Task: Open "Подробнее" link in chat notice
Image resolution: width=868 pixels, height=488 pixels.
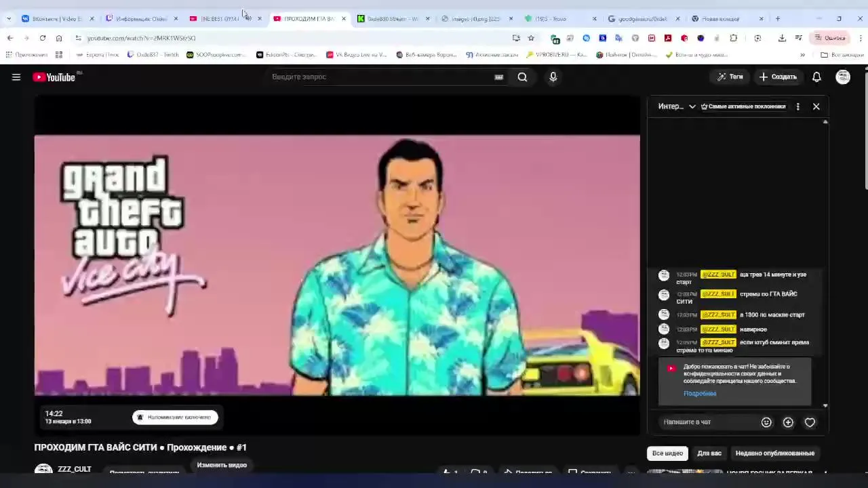Action: pyautogui.click(x=700, y=394)
